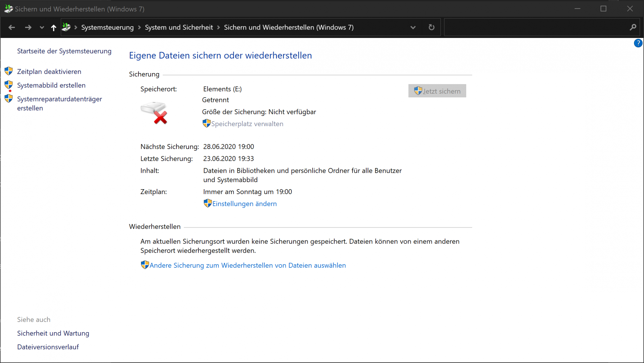Click the up-one-level arrow
This screenshot has width=644, height=363.
point(53,28)
